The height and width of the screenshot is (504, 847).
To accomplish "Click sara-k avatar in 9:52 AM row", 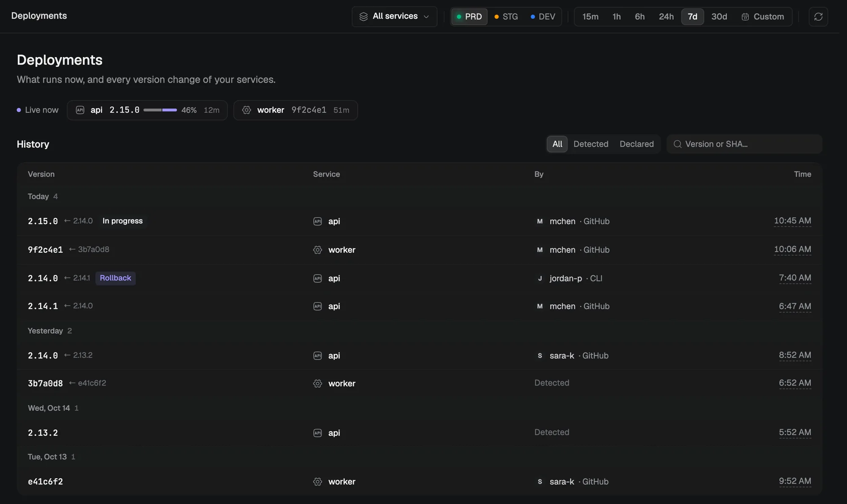I will coord(540,482).
